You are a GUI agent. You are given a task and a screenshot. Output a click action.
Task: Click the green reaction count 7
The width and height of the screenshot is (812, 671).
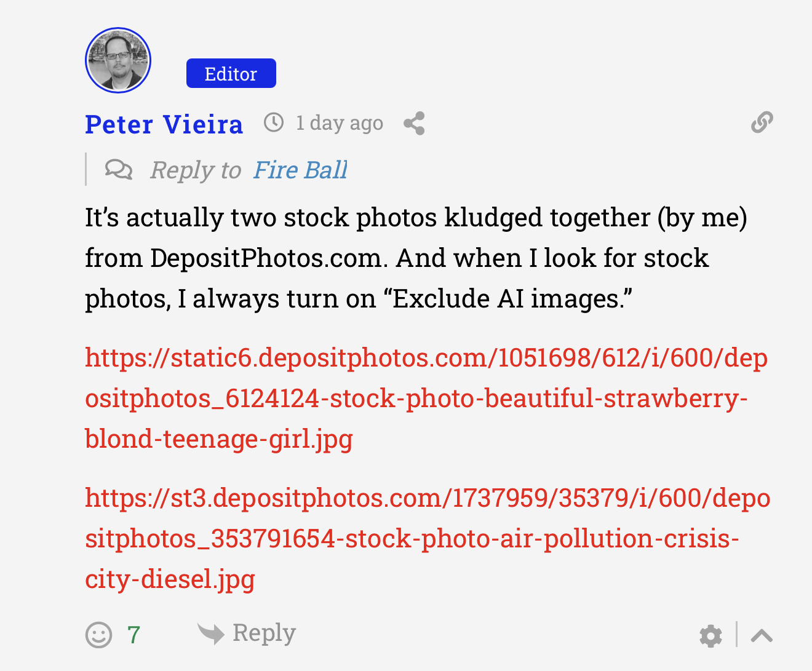tap(133, 635)
